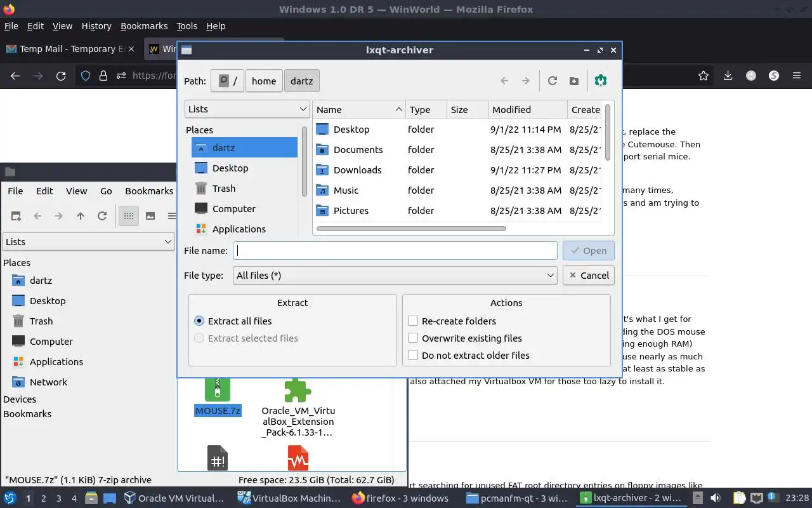Reload the Firefox page
Image resolution: width=812 pixels, height=508 pixels.
click(61, 76)
